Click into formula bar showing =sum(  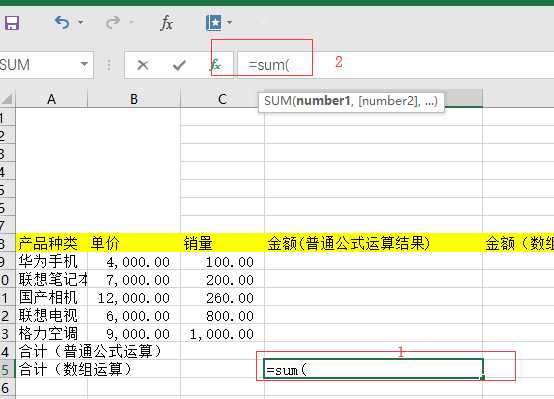coord(396,65)
